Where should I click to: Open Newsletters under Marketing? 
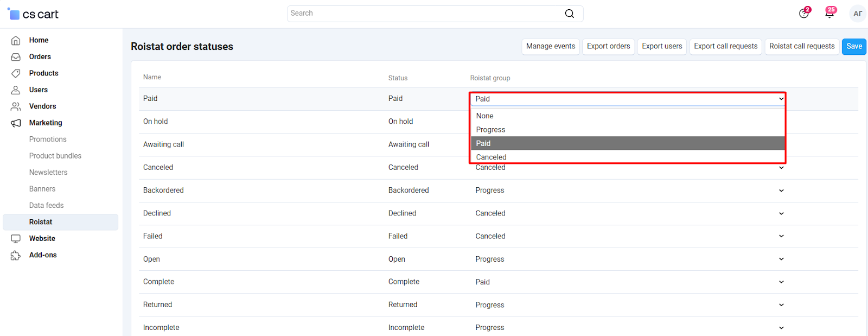coord(48,173)
